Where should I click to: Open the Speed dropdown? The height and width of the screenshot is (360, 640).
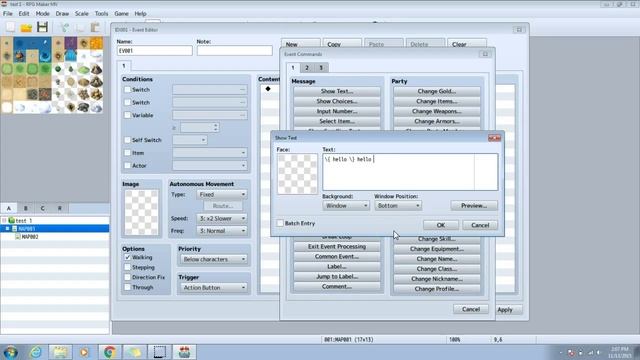[x=222, y=218]
